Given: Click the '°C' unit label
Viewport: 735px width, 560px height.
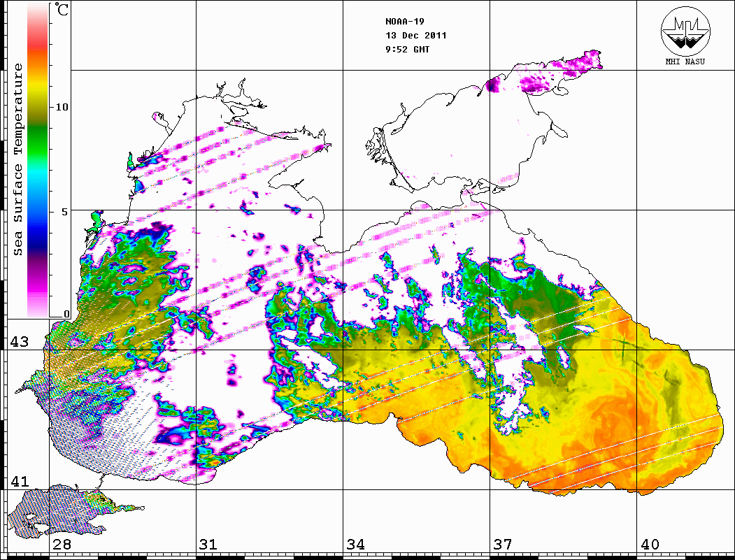Looking at the screenshot, I should point(61,9).
